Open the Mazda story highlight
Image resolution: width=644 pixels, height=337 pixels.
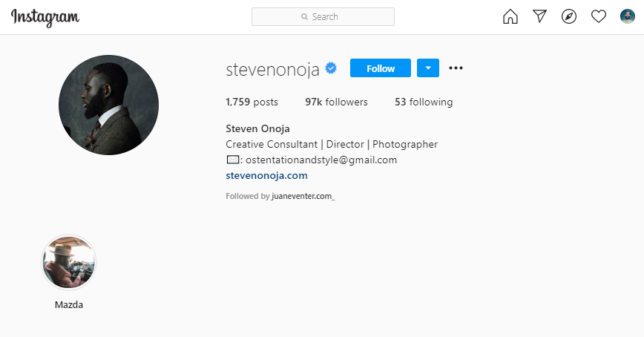point(69,262)
